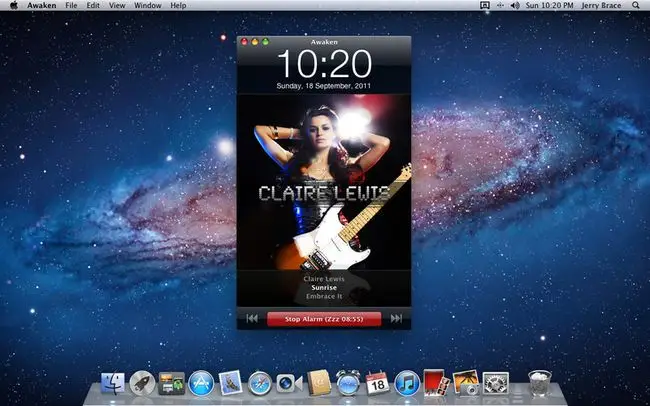Open Address Book in the dock
650x406 pixels.
pos(319,382)
